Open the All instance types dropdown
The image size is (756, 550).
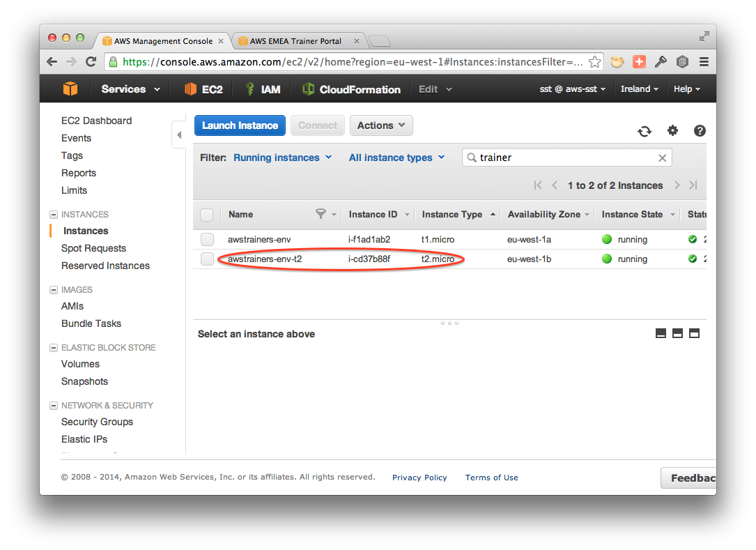(396, 158)
